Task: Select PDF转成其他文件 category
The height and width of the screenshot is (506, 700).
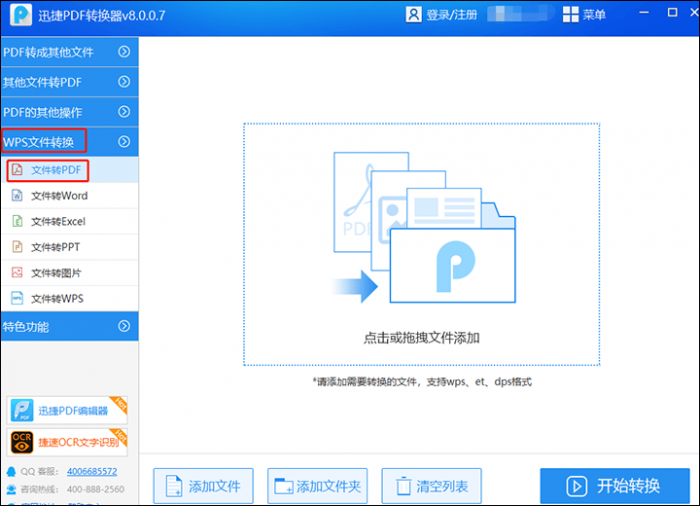Action: tap(70, 52)
